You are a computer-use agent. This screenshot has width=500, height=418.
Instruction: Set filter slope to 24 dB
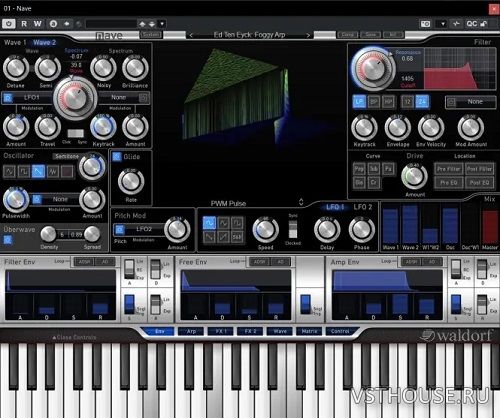tap(422, 102)
